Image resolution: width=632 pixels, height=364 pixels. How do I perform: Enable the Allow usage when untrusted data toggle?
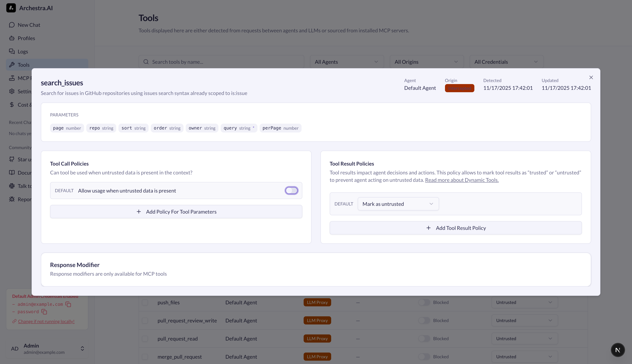291,190
